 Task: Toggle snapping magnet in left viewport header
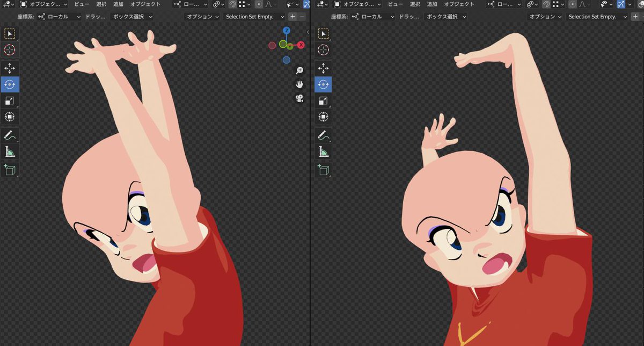pos(232,4)
